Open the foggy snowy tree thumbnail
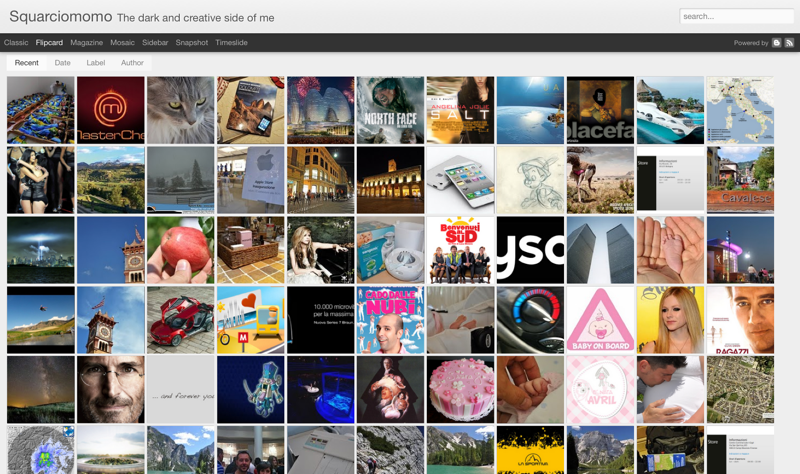This screenshot has height=474, width=800. click(181, 180)
